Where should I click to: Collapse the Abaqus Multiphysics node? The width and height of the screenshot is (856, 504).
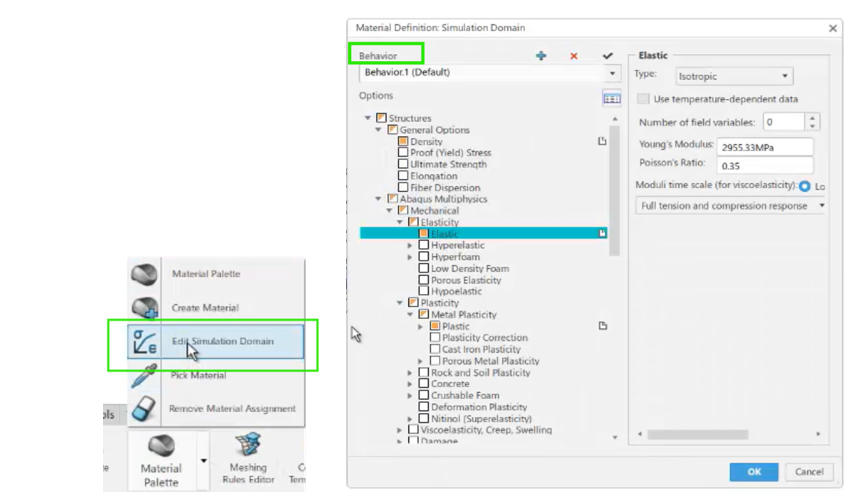click(378, 199)
